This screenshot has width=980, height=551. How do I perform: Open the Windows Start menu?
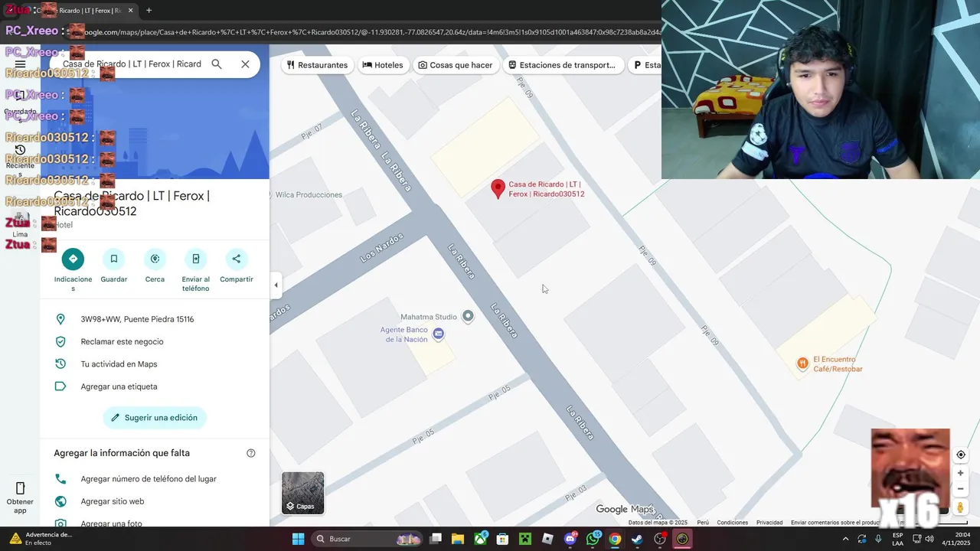298,539
